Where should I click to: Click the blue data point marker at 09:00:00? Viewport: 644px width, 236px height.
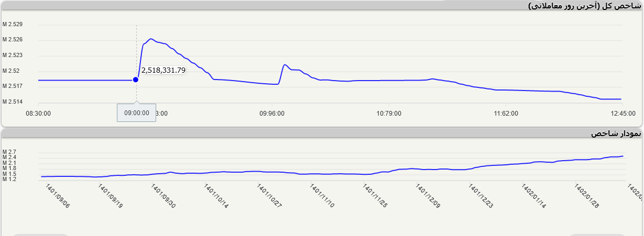(136, 80)
